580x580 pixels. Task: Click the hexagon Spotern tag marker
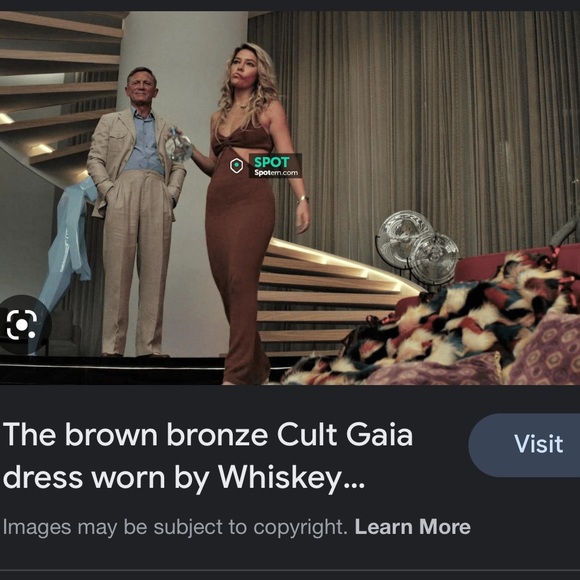tap(236, 166)
